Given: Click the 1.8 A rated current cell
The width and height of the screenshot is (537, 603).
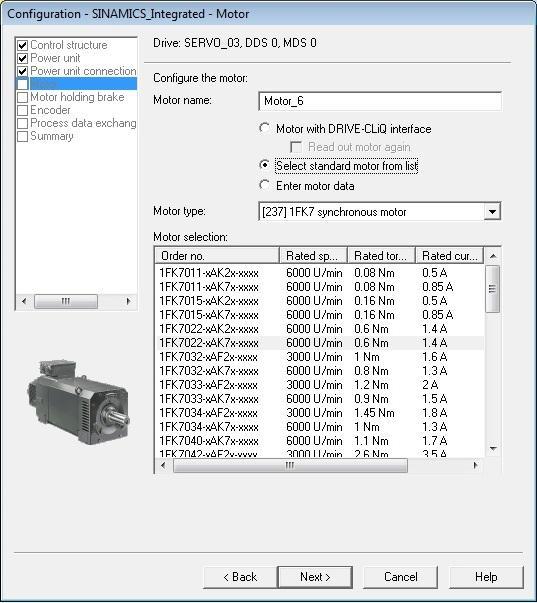Looking at the screenshot, I should click(x=435, y=413).
